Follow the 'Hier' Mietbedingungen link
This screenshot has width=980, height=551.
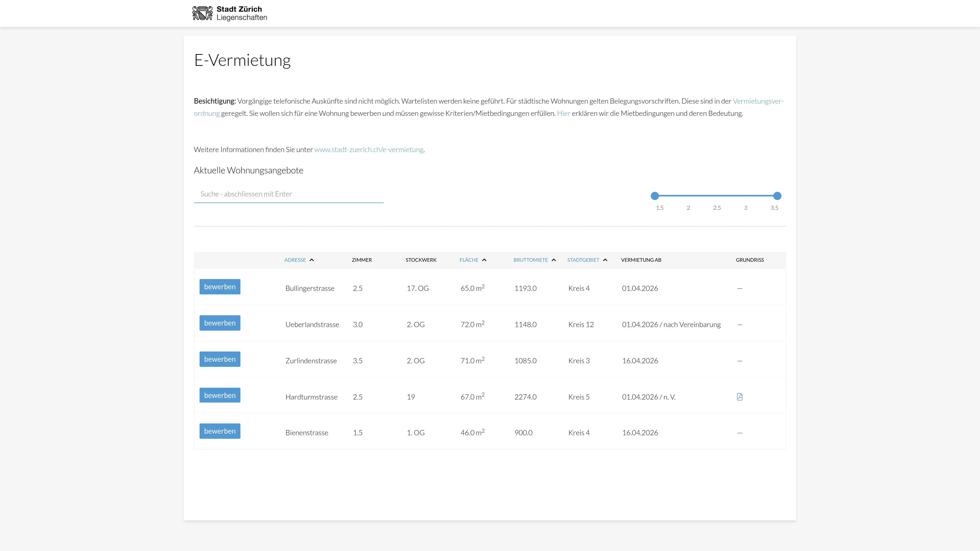tap(563, 113)
